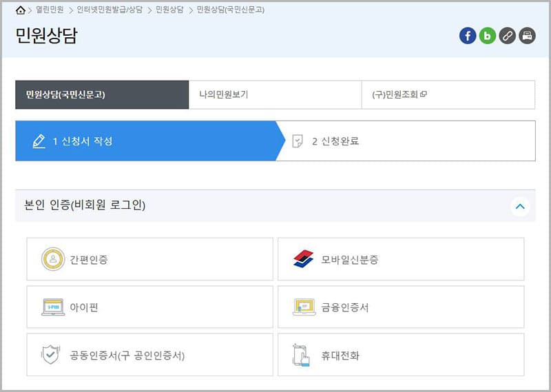The image size is (551, 392).
Task: Click the 간편인증 badge icon
Action: (53, 259)
